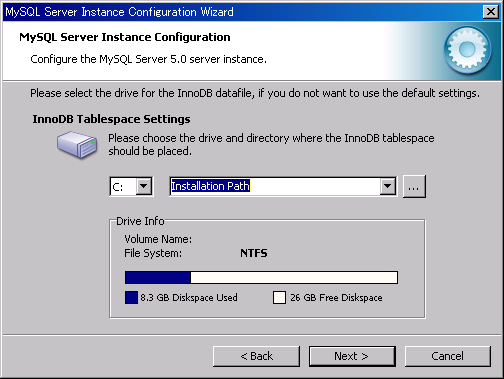
Task: Select the Installation Path text field
Action: point(275,186)
